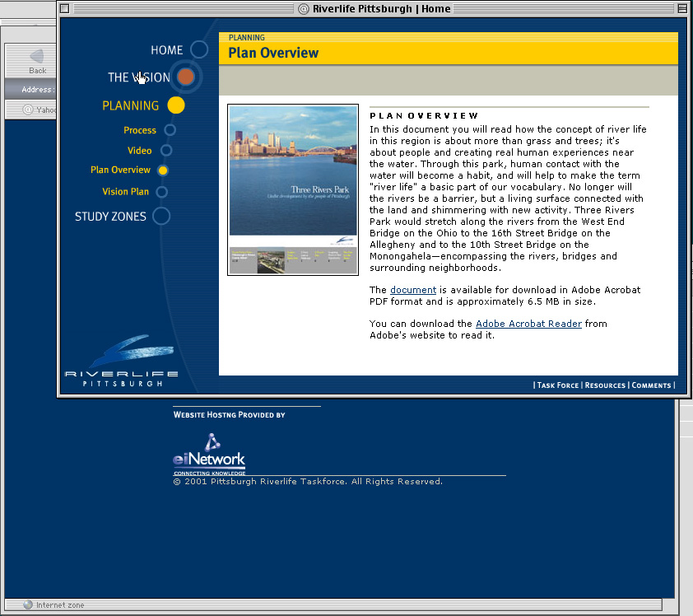Follow the Adobe Acrobat Reader link

pyautogui.click(x=528, y=324)
